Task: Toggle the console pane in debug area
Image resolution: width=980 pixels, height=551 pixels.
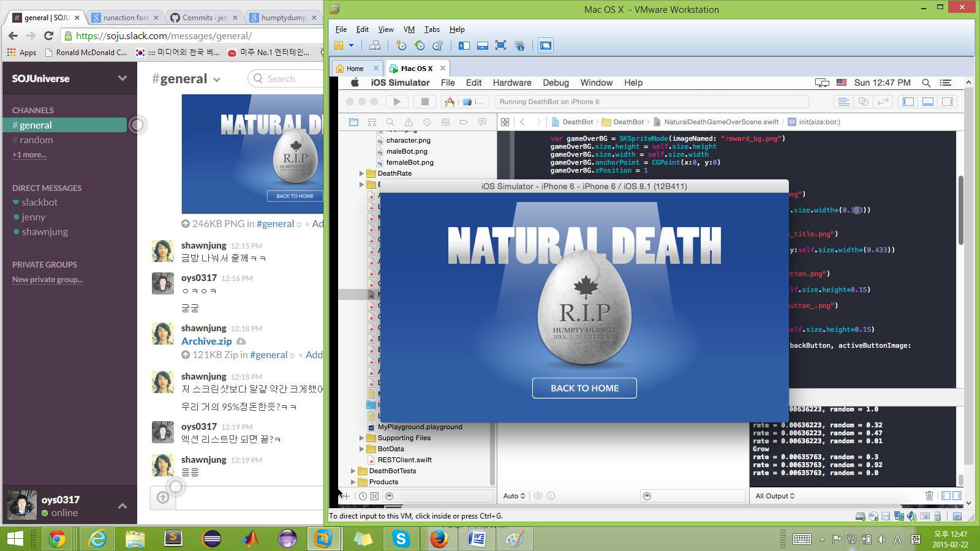Action: pos(957,496)
